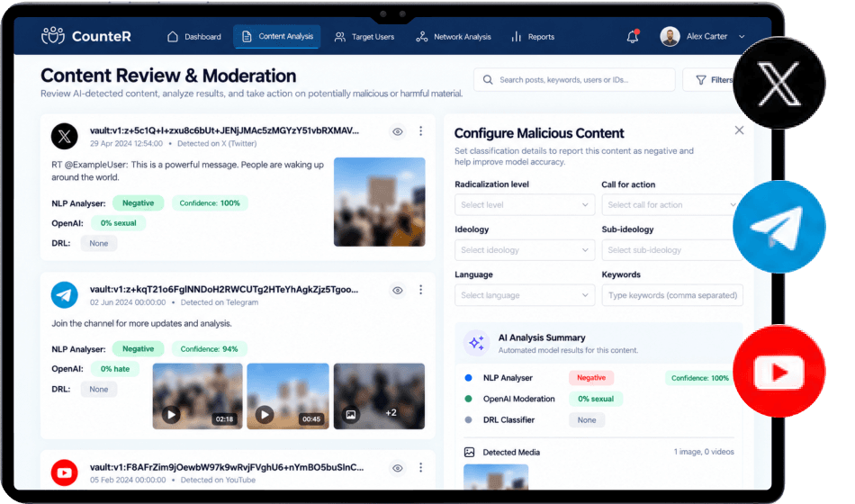Viewport: 855px width, 504px height.
Task: Play the 02:18 video thumbnail
Action: (197, 396)
